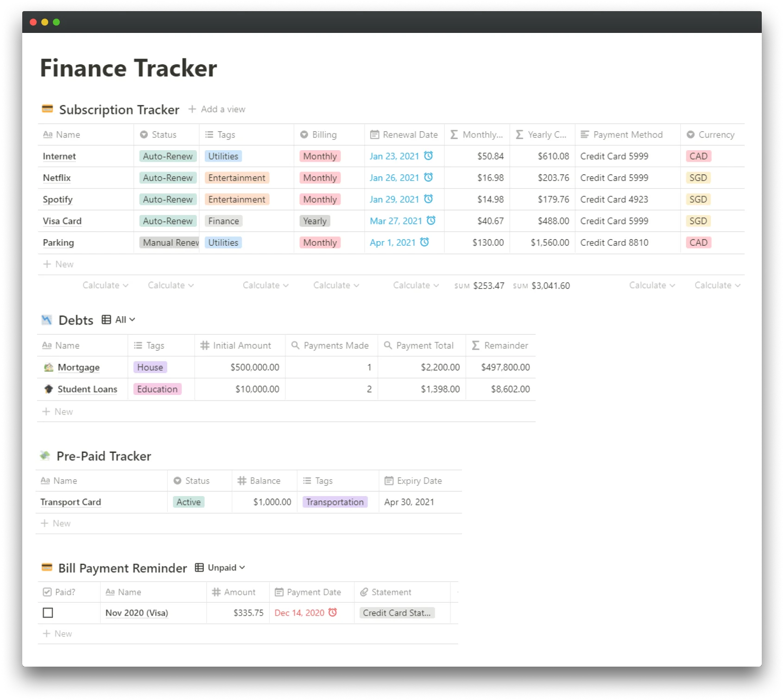Click the Yearly billing tag for Visa Card

(315, 221)
